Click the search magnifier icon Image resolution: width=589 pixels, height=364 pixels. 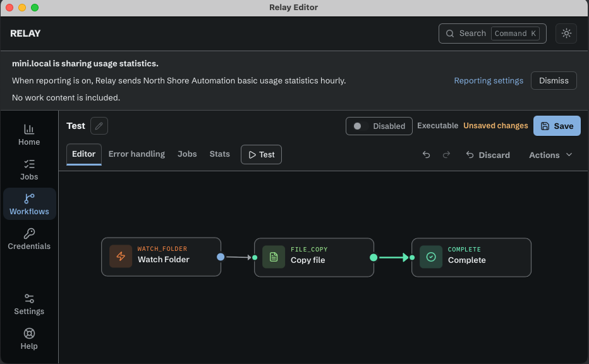click(449, 33)
